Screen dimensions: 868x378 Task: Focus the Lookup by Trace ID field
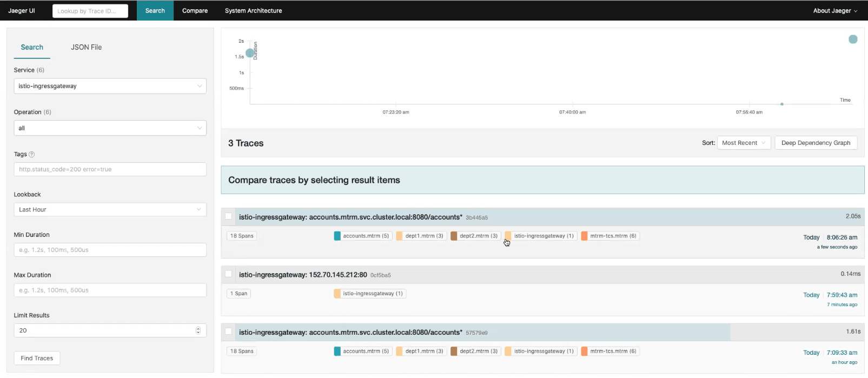tap(90, 11)
